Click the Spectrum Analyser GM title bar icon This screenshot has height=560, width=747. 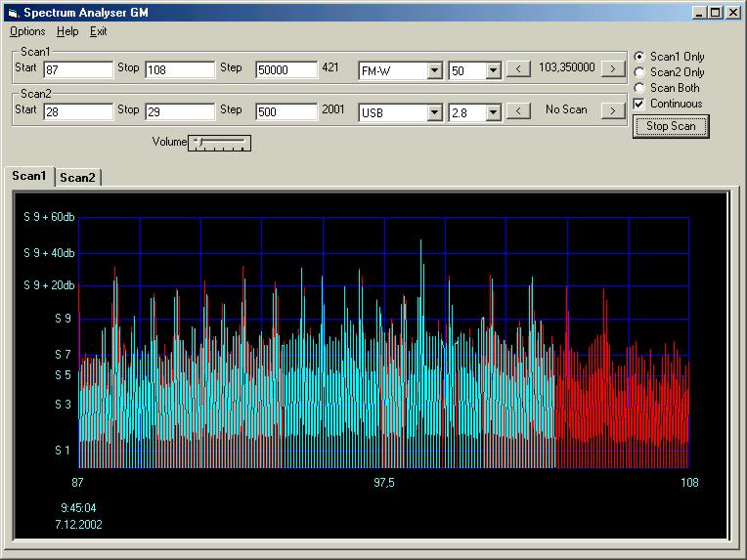(x=14, y=13)
